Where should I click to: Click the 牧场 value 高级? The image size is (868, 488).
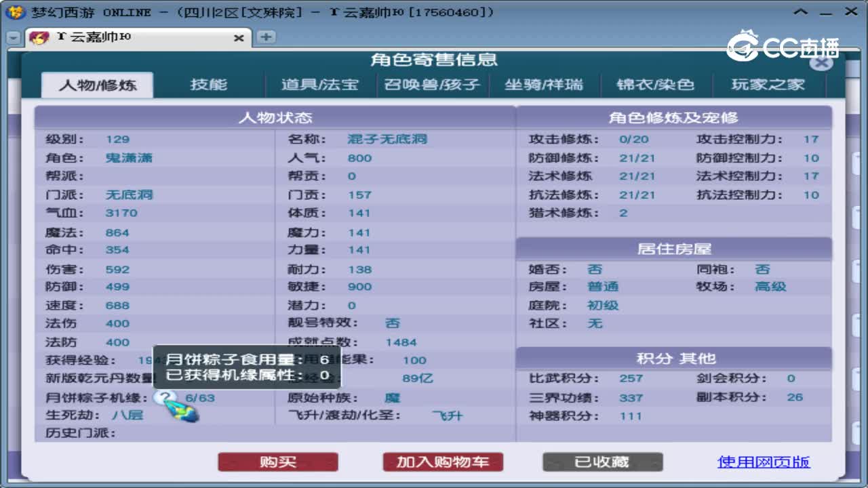coord(770,287)
